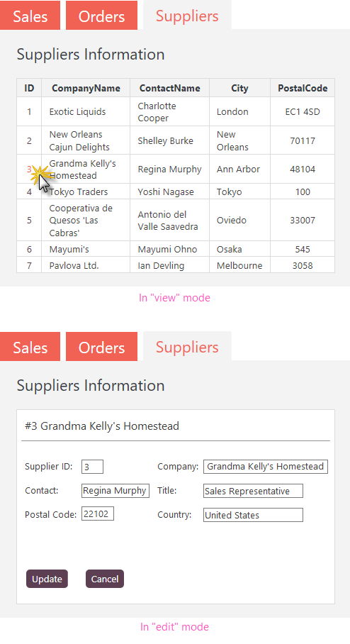Click supplier ID 3 link in table
The height and width of the screenshot is (644, 350).
tap(29, 169)
